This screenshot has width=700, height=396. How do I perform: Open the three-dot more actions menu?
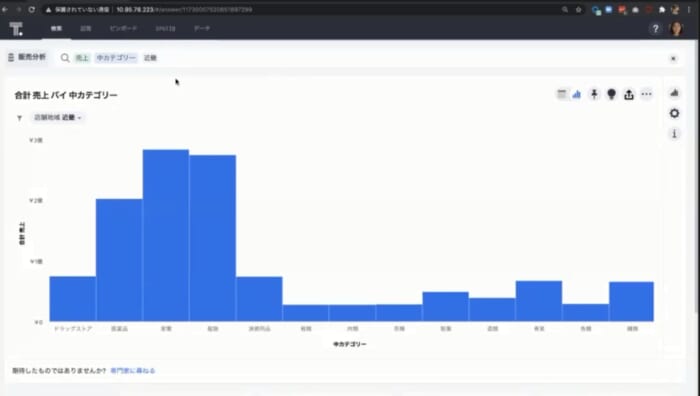pos(646,94)
